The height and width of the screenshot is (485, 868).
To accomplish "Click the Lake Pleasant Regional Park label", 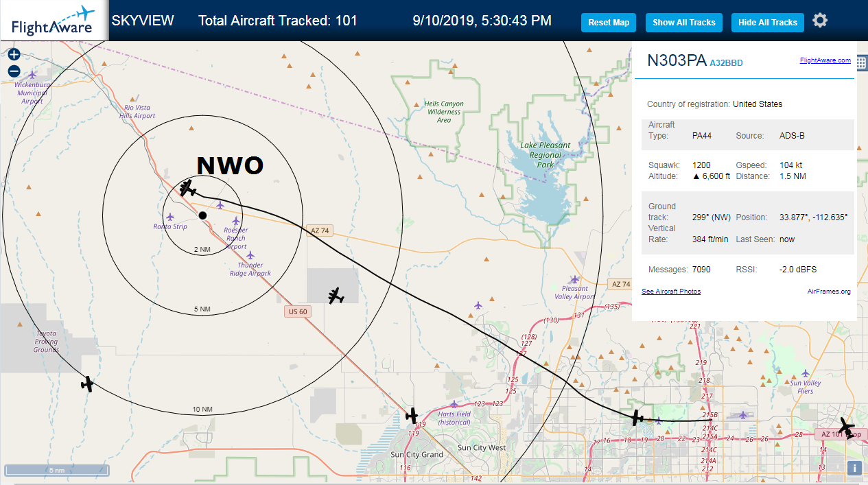I will (x=546, y=155).
